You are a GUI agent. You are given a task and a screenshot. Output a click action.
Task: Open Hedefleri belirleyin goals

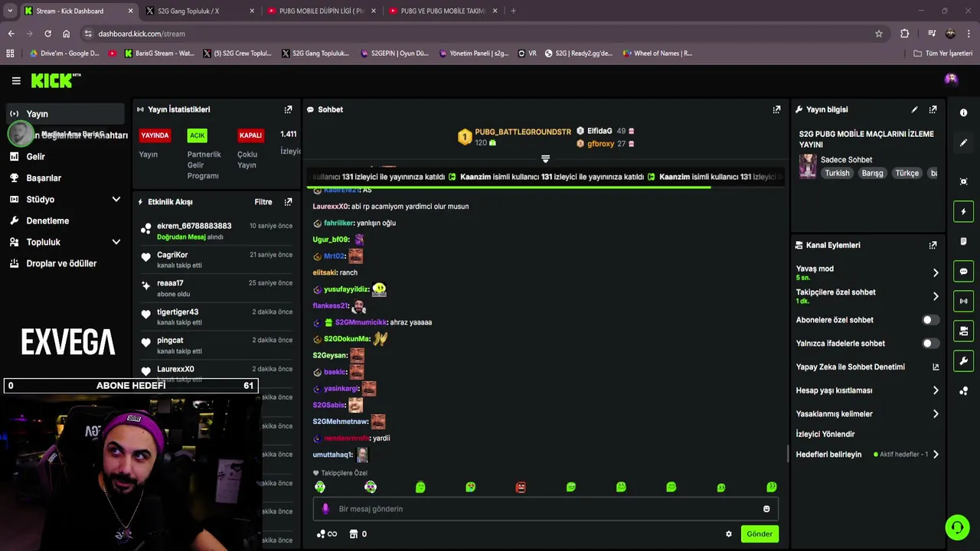(x=867, y=455)
